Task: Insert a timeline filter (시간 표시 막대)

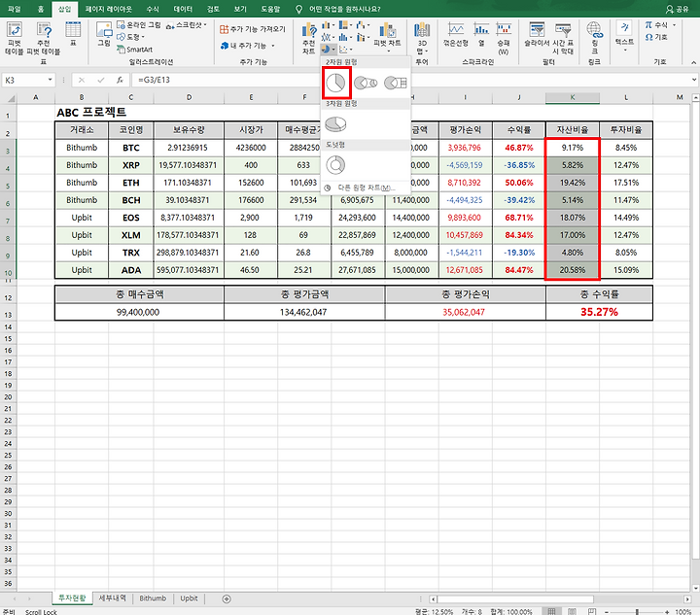Action: point(563,38)
